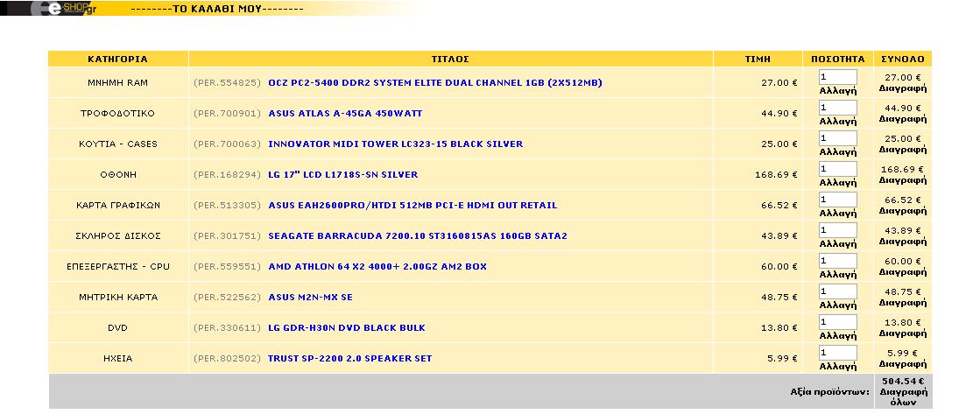
Task: Focus quantity field for ASUS M2N-MX SE
Action: 837,291
